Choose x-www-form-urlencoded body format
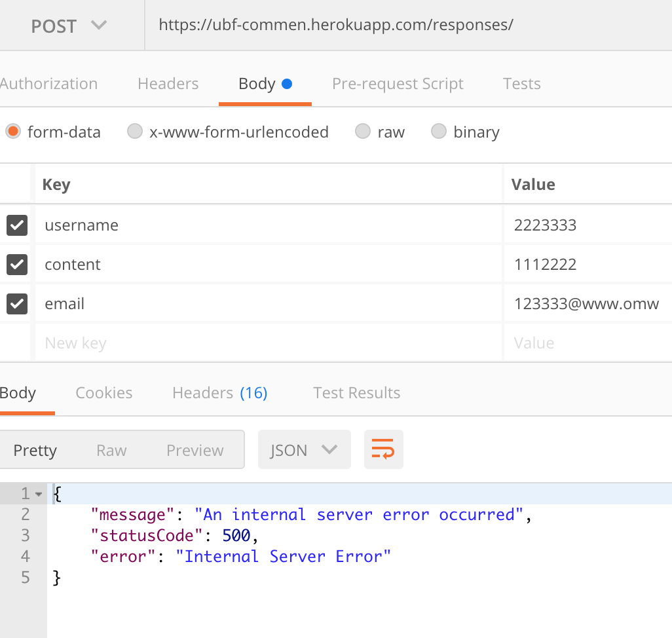The height and width of the screenshot is (638, 672). (135, 131)
